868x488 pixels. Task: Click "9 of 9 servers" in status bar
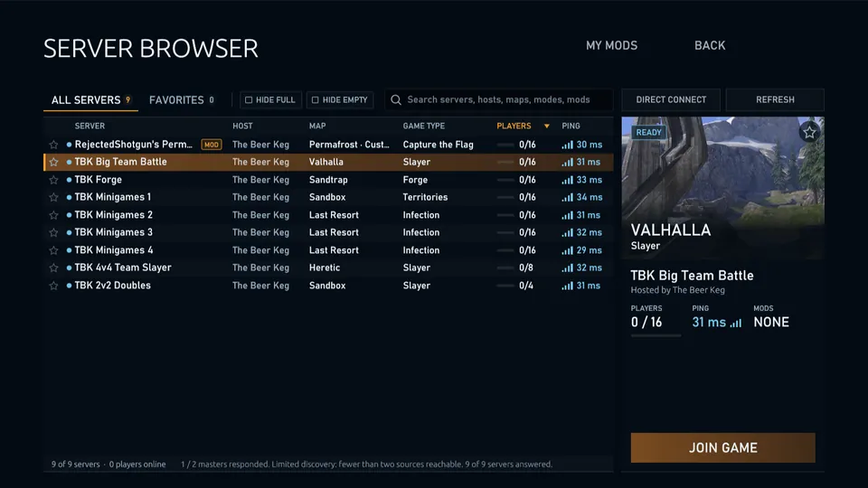[75, 465]
